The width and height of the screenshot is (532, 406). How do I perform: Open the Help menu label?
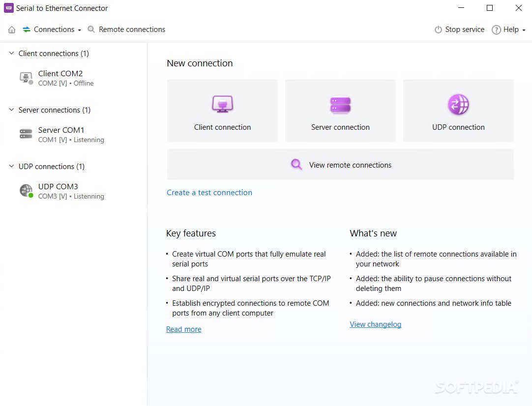coord(511,29)
